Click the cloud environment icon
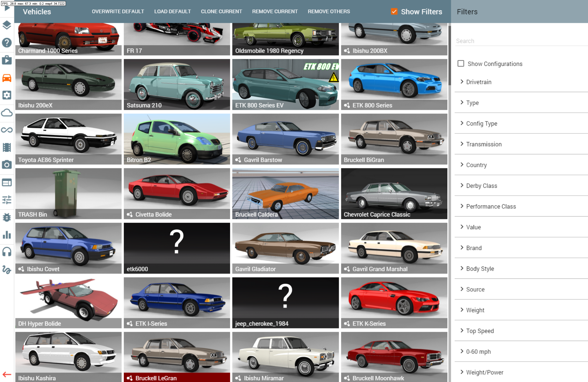The image size is (588, 382). point(7,112)
